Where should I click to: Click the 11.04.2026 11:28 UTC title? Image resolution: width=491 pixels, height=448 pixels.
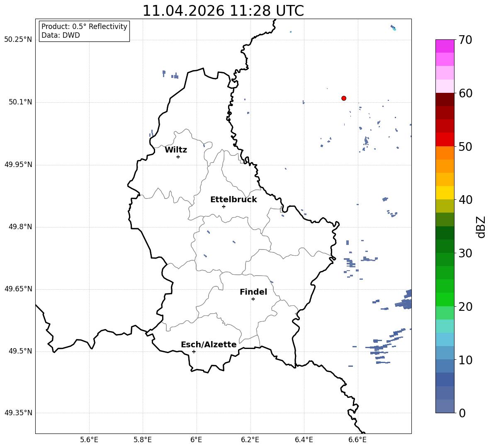223,11
